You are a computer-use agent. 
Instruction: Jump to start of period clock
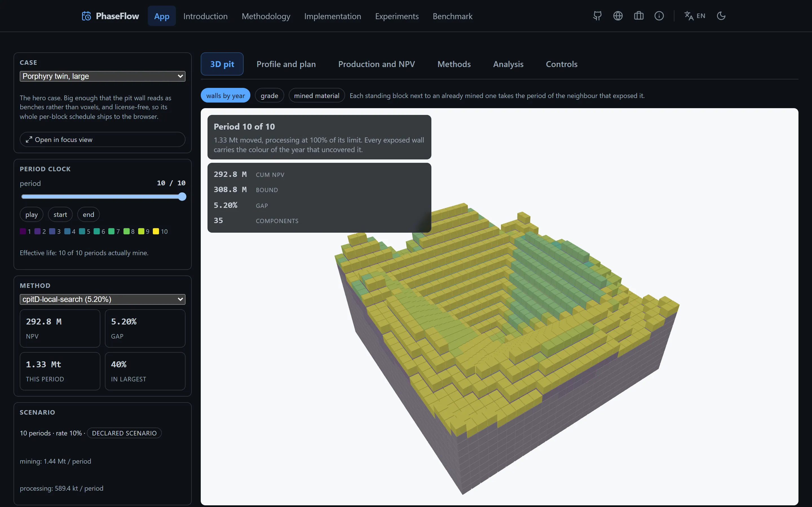pos(60,215)
